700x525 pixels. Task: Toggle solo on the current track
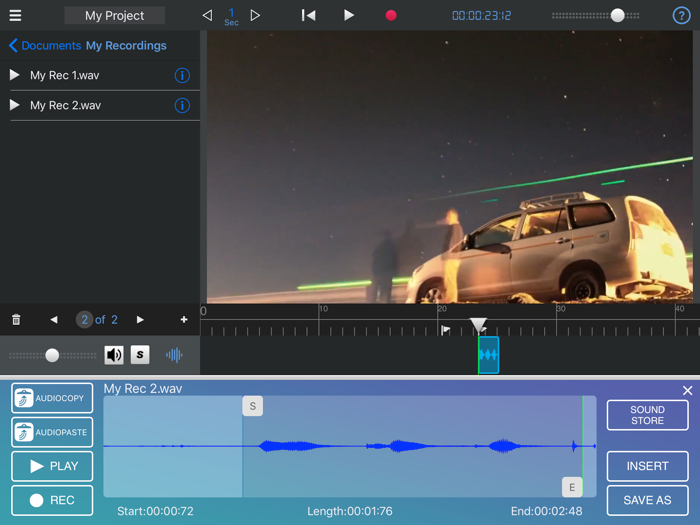tap(140, 355)
